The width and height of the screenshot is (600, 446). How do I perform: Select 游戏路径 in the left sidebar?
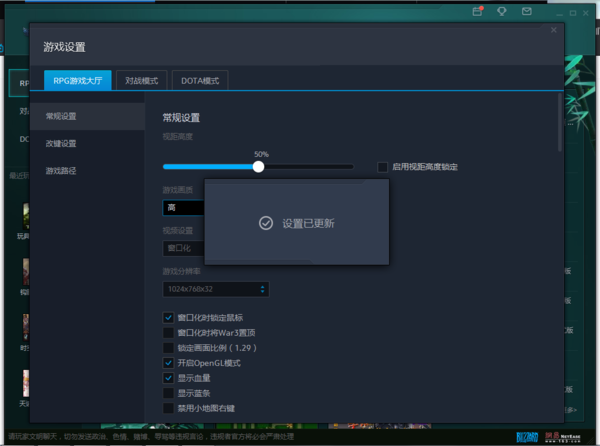(61, 171)
